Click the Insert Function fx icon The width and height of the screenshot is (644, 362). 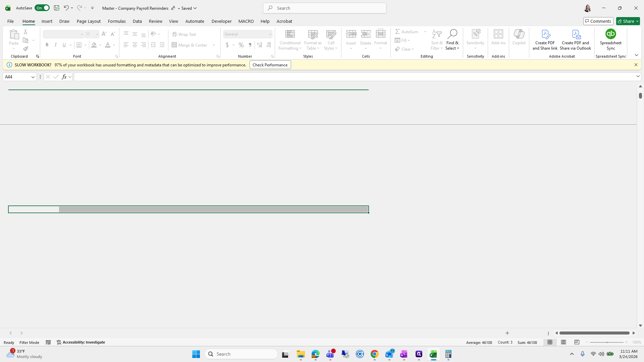coord(64,77)
